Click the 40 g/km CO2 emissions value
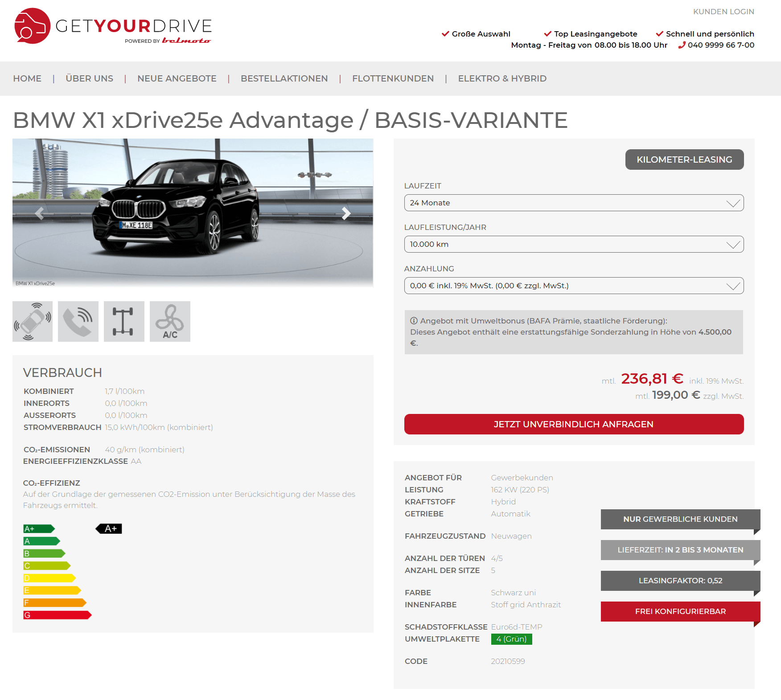 click(144, 450)
